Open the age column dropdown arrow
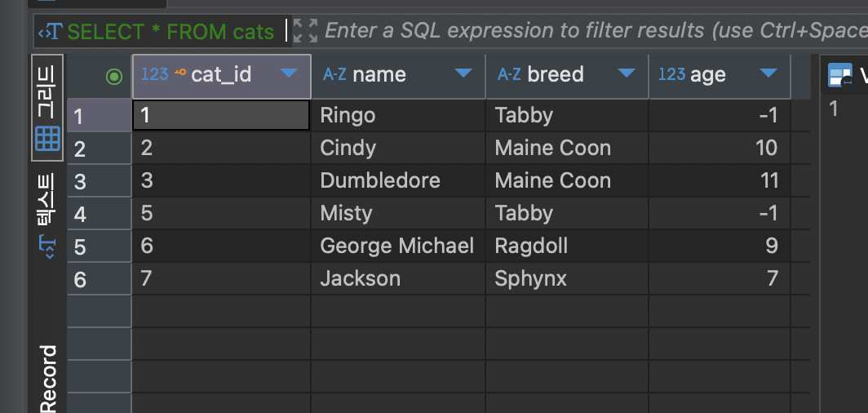Viewport: 868px width, 413px height. point(768,74)
